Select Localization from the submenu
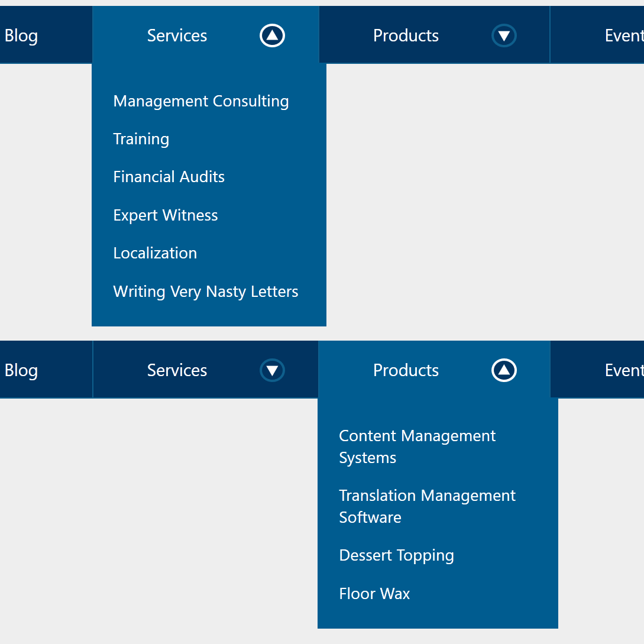The width and height of the screenshot is (644, 644). coord(156,253)
